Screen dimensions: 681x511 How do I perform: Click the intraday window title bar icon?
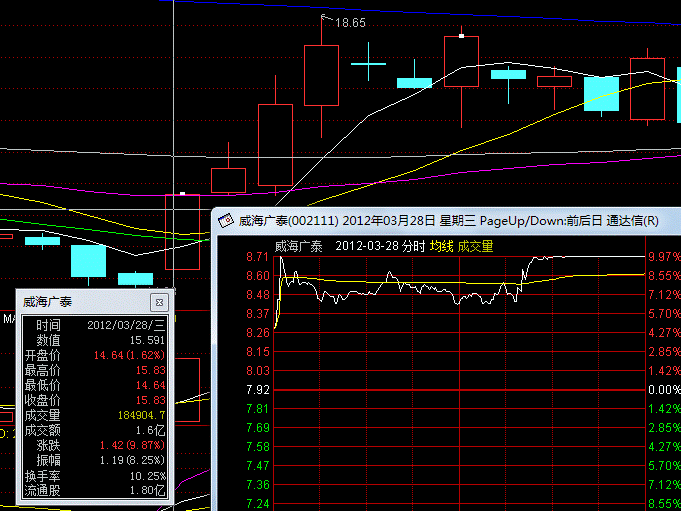[226, 221]
